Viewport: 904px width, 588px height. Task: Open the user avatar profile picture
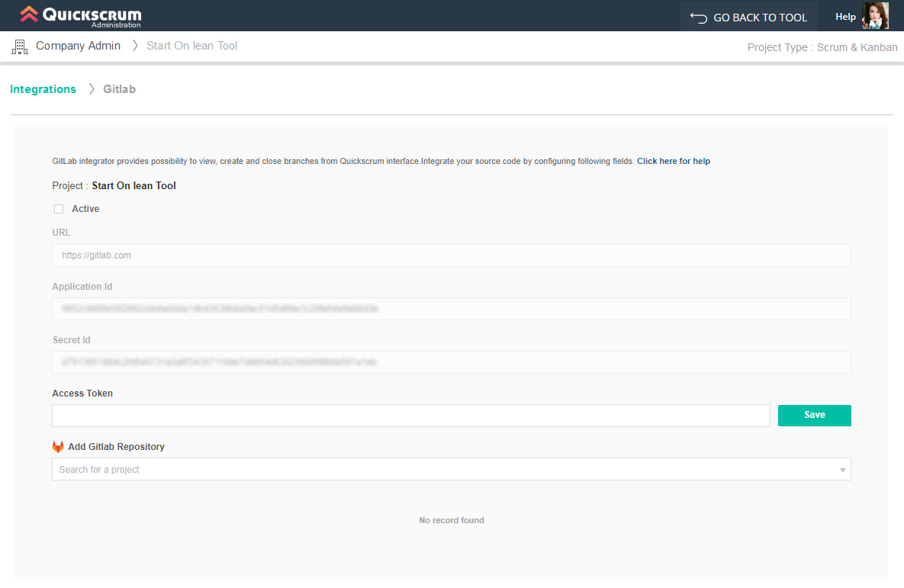click(x=874, y=15)
